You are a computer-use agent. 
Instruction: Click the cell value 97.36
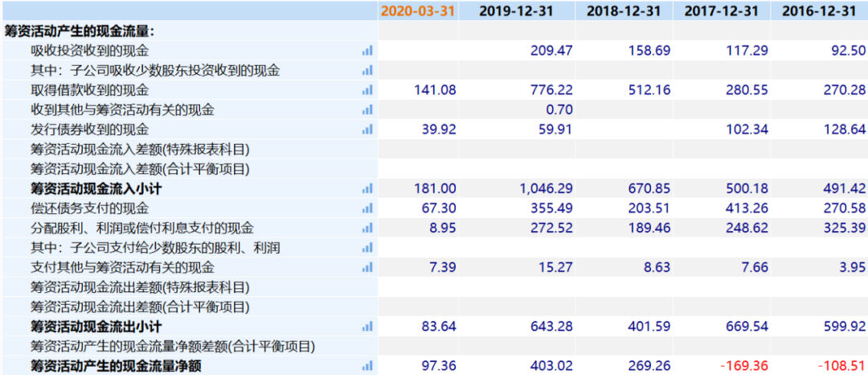(x=439, y=366)
